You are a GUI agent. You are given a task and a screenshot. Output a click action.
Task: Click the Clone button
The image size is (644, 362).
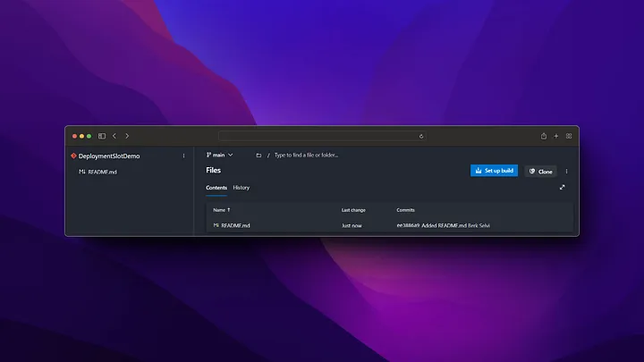tap(540, 172)
